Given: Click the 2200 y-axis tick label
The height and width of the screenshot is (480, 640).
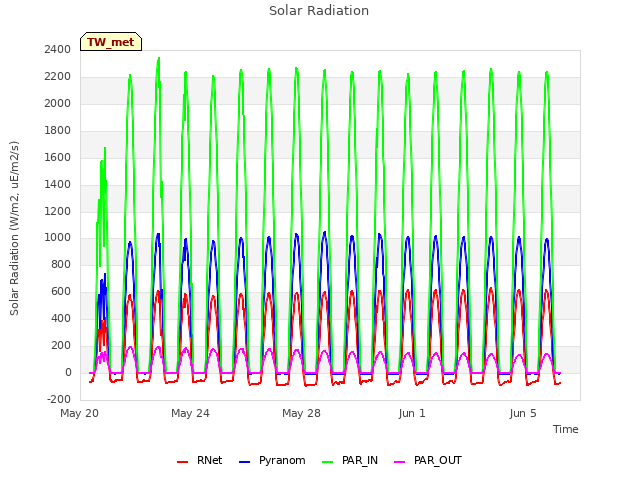Looking at the screenshot, I should (x=58, y=76).
